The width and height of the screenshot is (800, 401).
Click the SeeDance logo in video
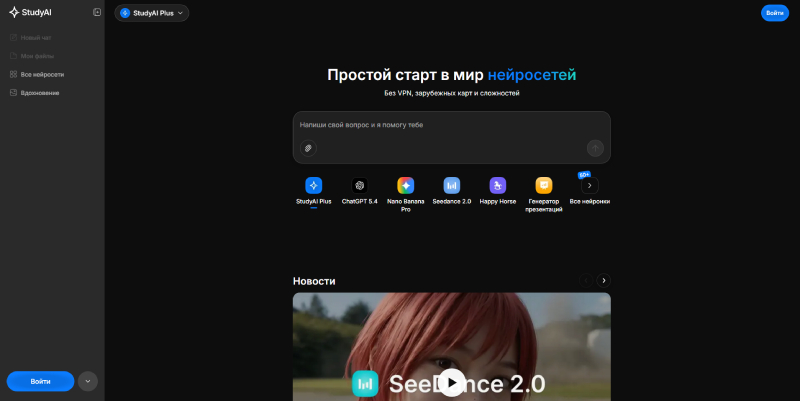click(x=365, y=384)
